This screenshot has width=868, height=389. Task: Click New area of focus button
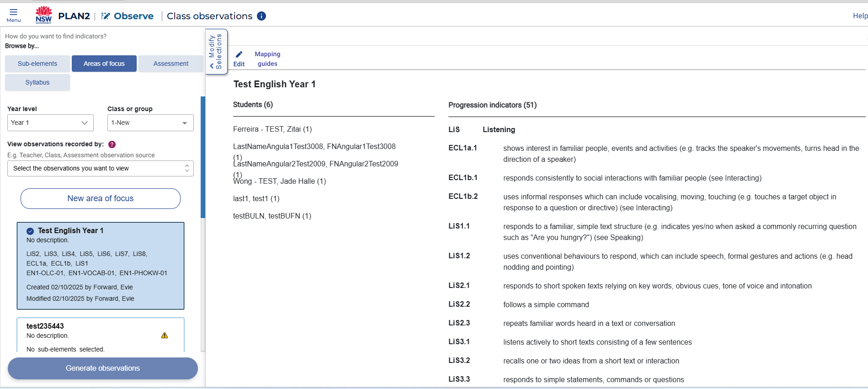(101, 198)
